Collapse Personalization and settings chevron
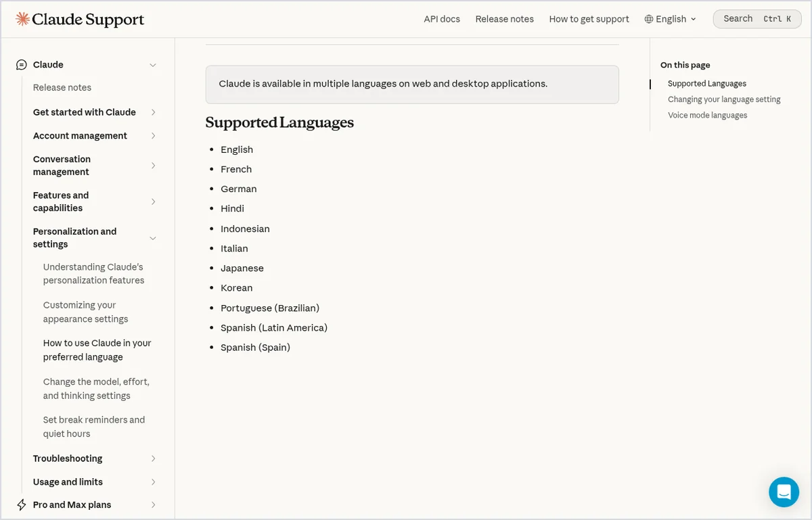The width and height of the screenshot is (812, 520). point(153,238)
